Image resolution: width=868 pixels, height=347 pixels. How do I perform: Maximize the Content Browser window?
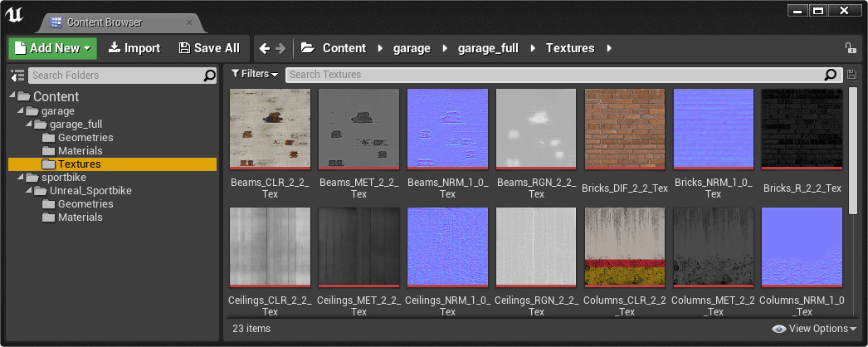pos(819,11)
